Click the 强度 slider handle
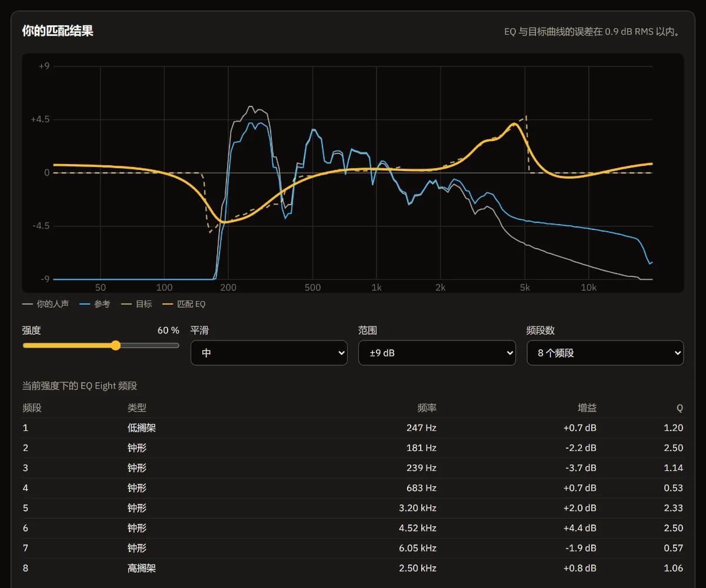Screen dimensions: 706x588 pos(116,345)
